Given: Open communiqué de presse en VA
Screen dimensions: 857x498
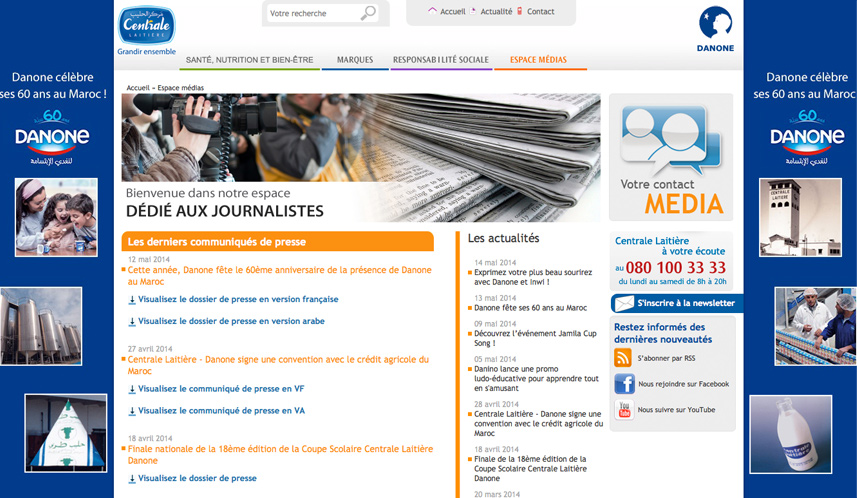Looking at the screenshot, I should tap(221, 411).
